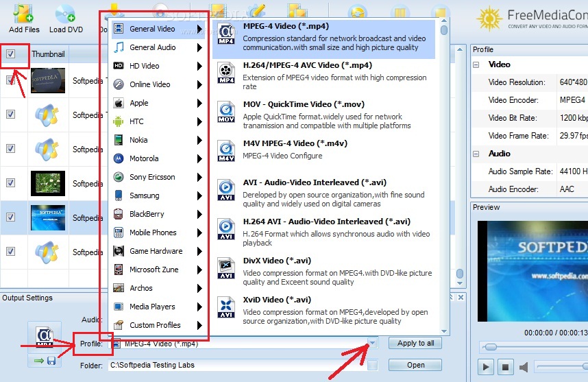Click the Video Resolution 640*480 value

pos(573,82)
